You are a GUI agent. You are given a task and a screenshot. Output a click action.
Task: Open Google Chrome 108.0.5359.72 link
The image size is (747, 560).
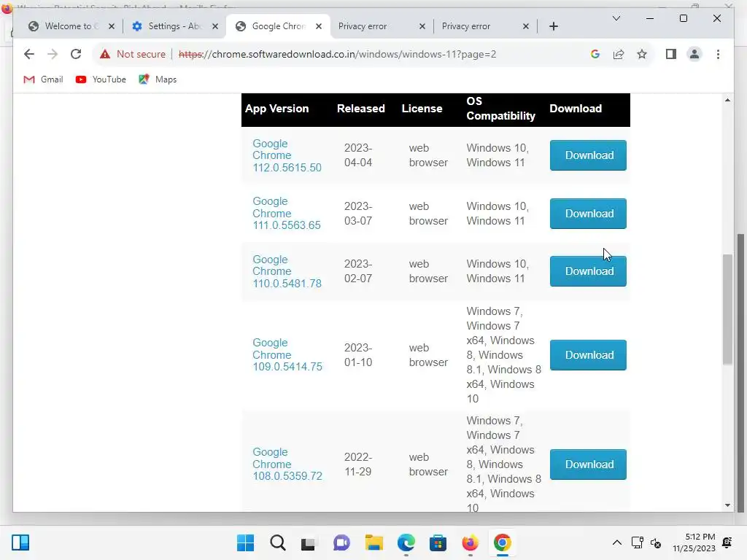[287, 464]
